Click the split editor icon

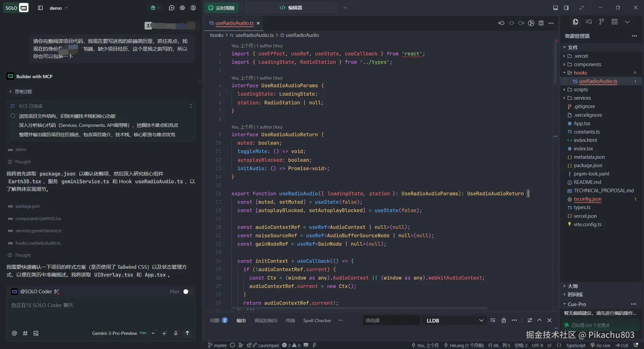541,23
